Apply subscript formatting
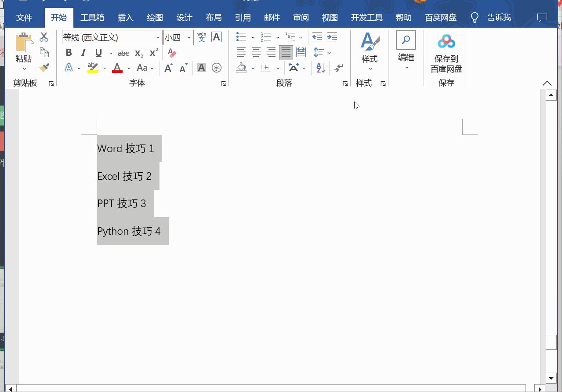 [138, 53]
